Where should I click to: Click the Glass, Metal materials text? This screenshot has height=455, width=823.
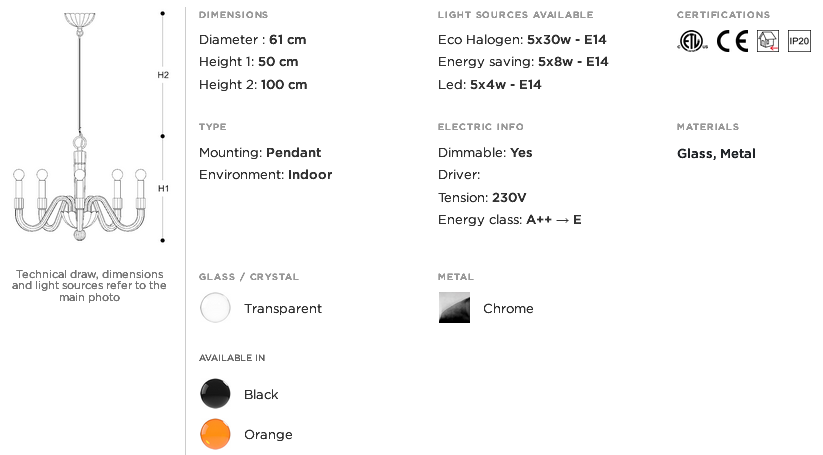716,154
